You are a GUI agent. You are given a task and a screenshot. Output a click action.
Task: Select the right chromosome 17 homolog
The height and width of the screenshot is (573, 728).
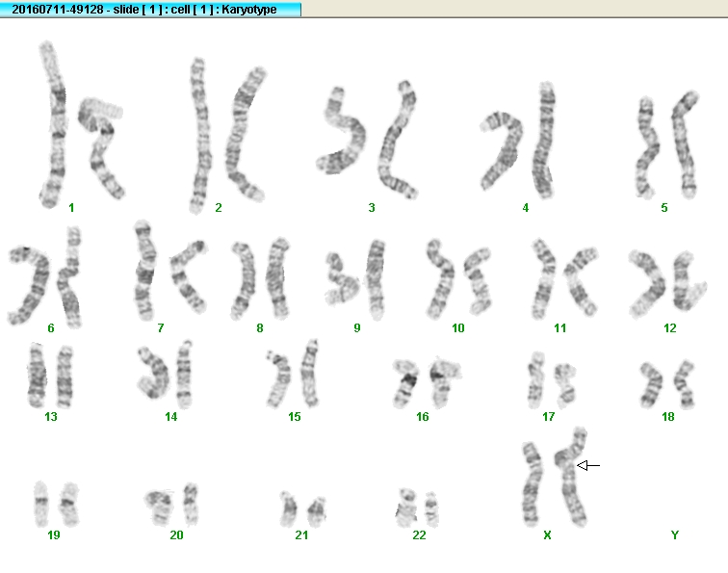pos(566,383)
